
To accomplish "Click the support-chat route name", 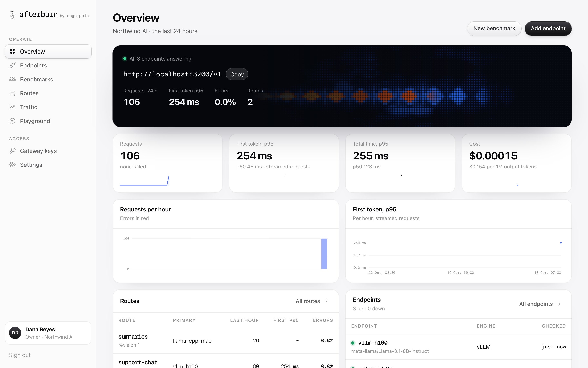I will [x=138, y=362].
